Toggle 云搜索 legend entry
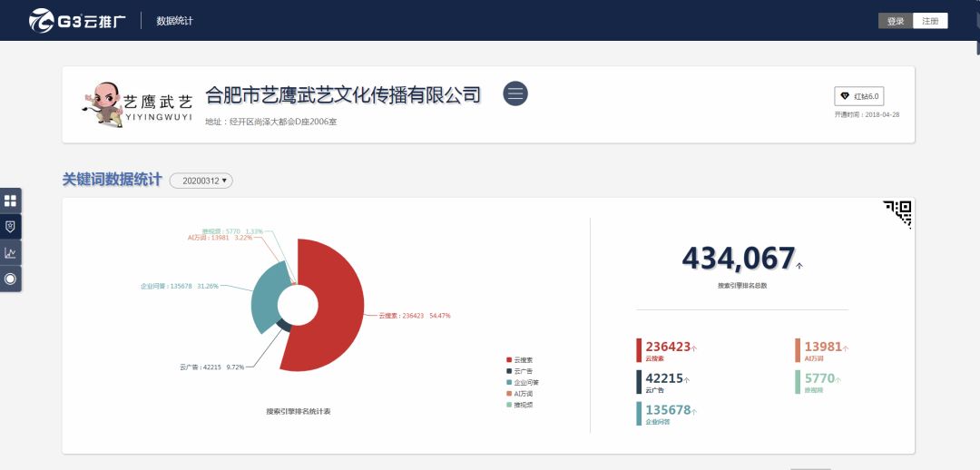The height and width of the screenshot is (470, 980). (519, 360)
